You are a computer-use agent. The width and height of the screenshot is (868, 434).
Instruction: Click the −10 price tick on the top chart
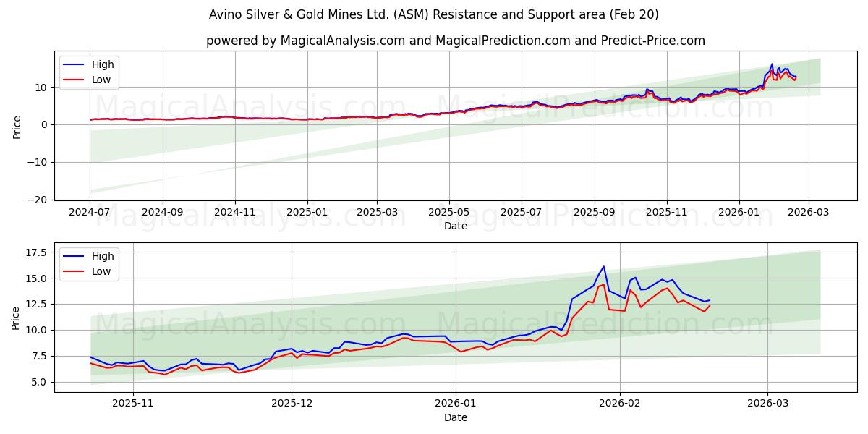(x=38, y=162)
